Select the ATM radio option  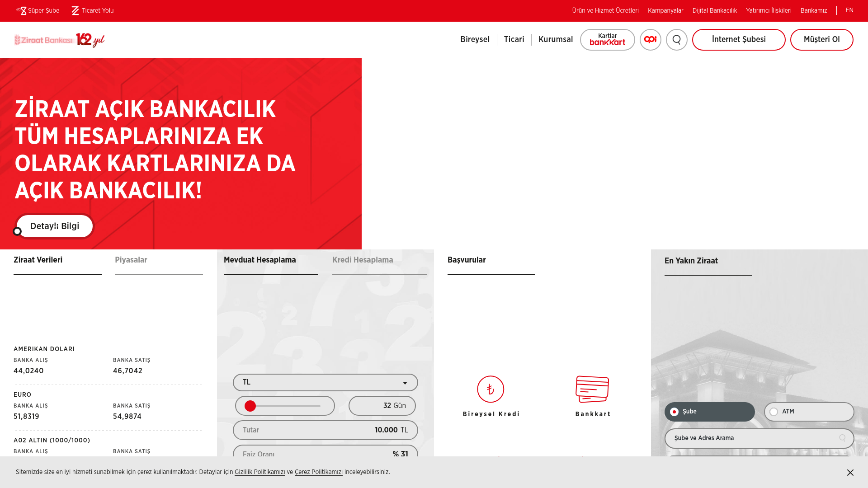coord(809,412)
